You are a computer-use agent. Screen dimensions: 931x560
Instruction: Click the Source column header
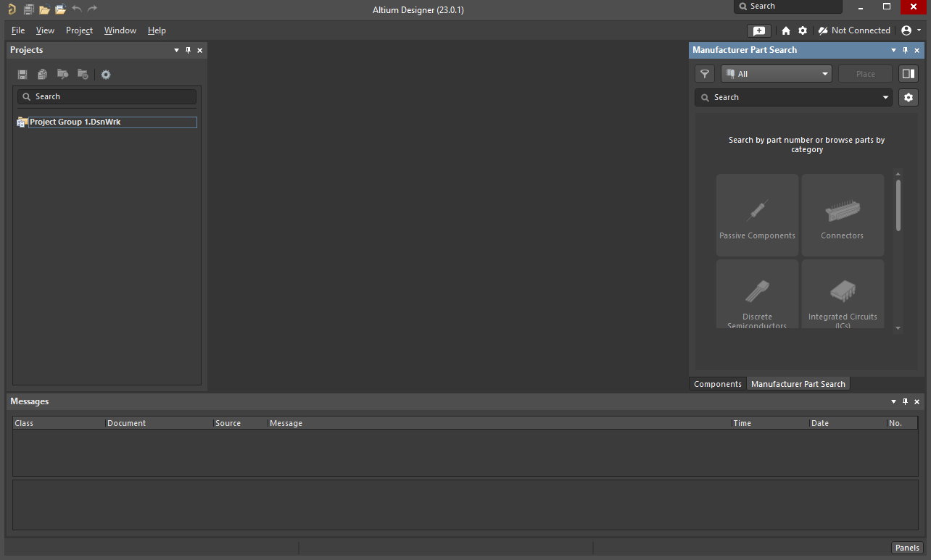(240, 423)
